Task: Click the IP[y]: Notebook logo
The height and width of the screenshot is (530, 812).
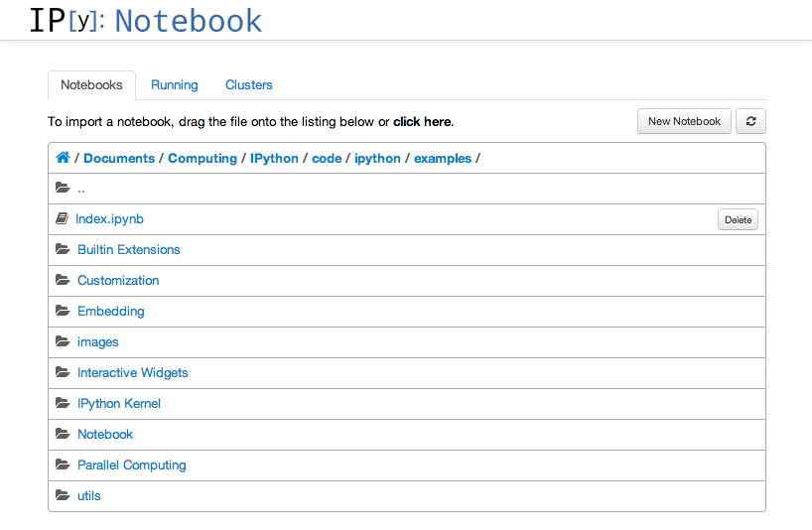Action: 146,21
